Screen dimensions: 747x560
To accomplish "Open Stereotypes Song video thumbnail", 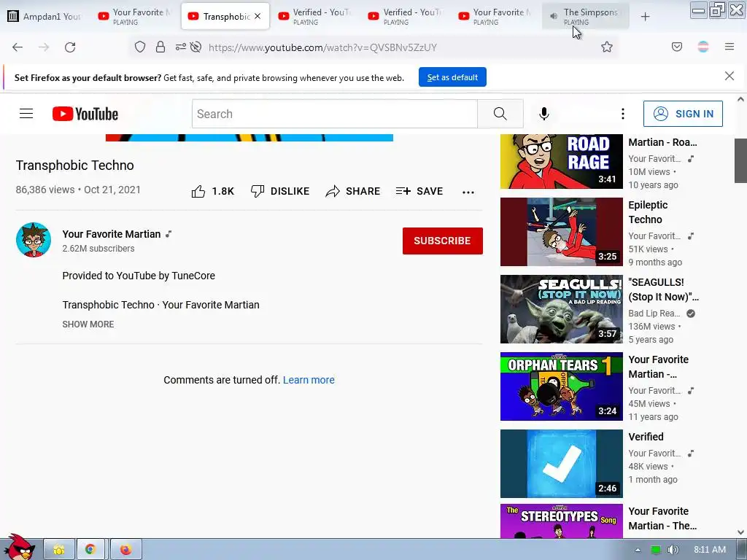I will click(561, 521).
